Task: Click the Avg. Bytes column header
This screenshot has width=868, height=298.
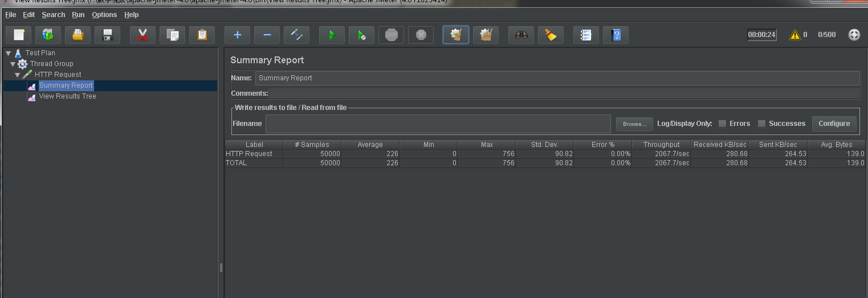Action: 836,145
